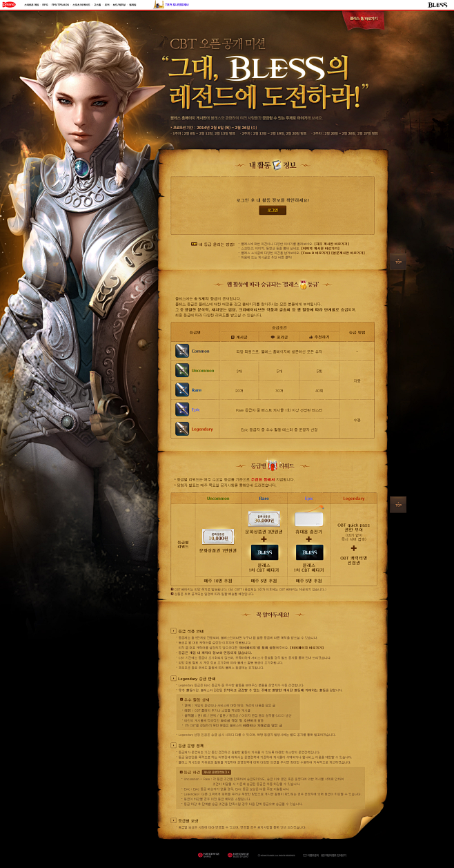Click the arrow bullet beside 등급 적용 안내

pyautogui.click(x=173, y=631)
